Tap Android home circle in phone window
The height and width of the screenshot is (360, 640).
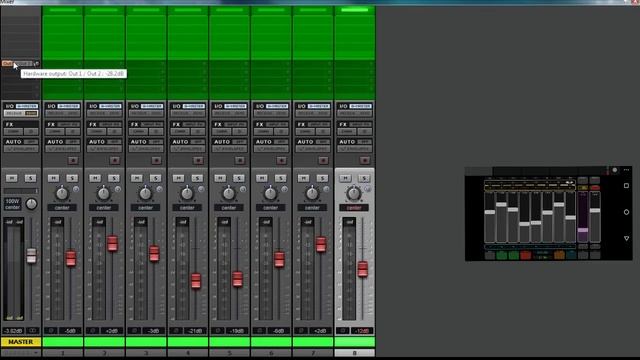point(627,212)
